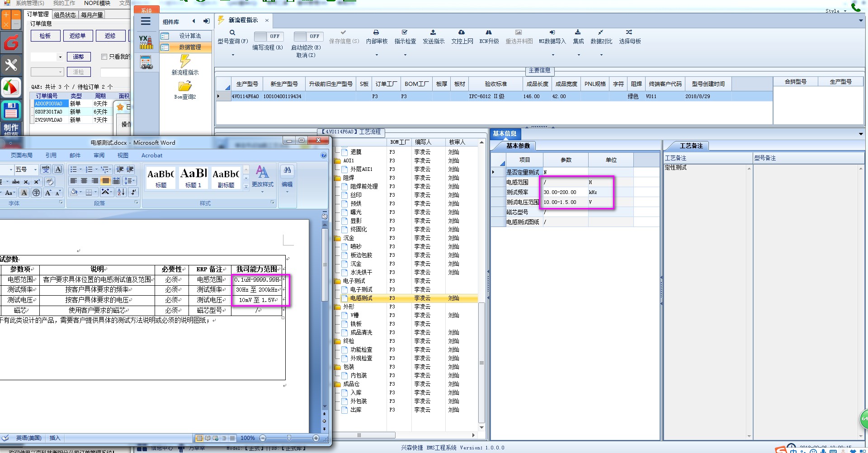
Task: Click the 集成 download icon
Action: pos(578,33)
